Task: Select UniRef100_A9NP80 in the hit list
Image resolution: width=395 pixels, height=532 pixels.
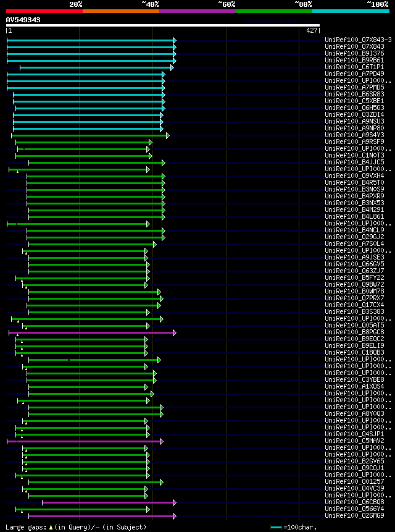Action: [354, 129]
